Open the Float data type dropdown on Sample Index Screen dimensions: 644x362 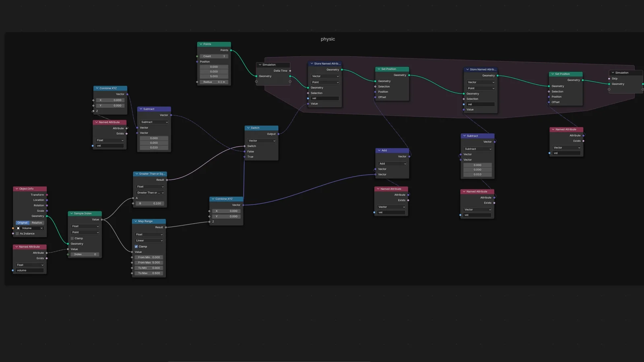85,226
